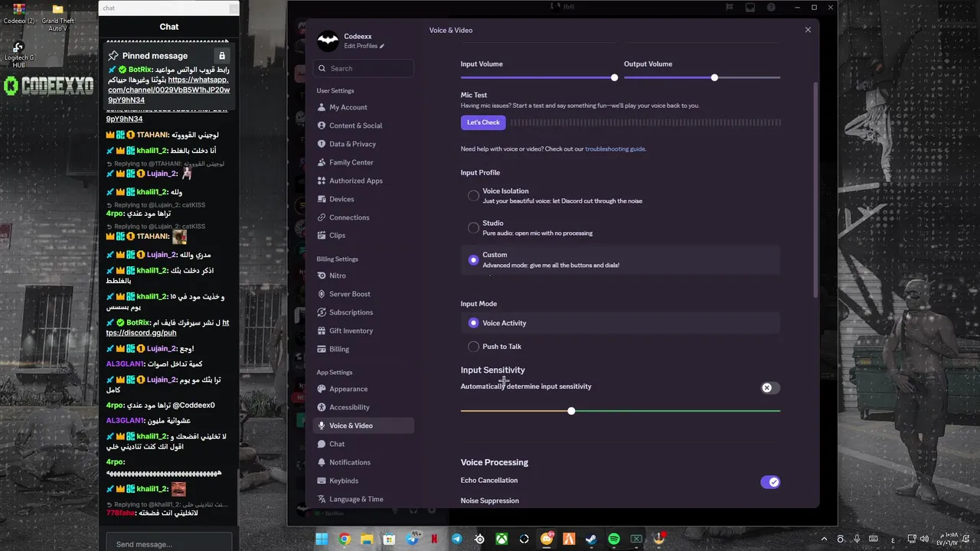The width and height of the screenshot is (980, 551).
Task: Click the Content & Social sidebar icon
Action: 322,126
